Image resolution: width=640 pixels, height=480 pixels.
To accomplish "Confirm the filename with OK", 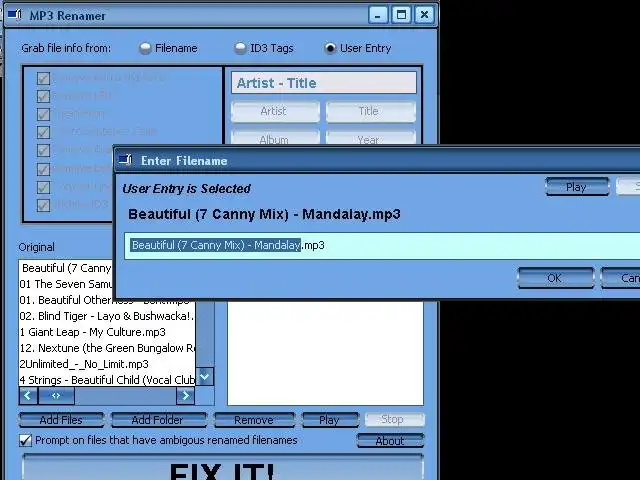I will click(556, 278).
